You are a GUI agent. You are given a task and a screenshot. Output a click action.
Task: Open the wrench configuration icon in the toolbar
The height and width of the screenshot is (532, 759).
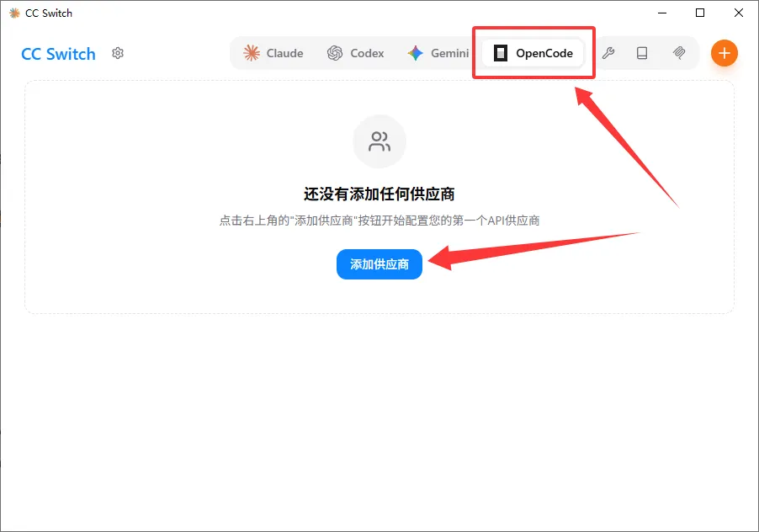tap(608, 52)
